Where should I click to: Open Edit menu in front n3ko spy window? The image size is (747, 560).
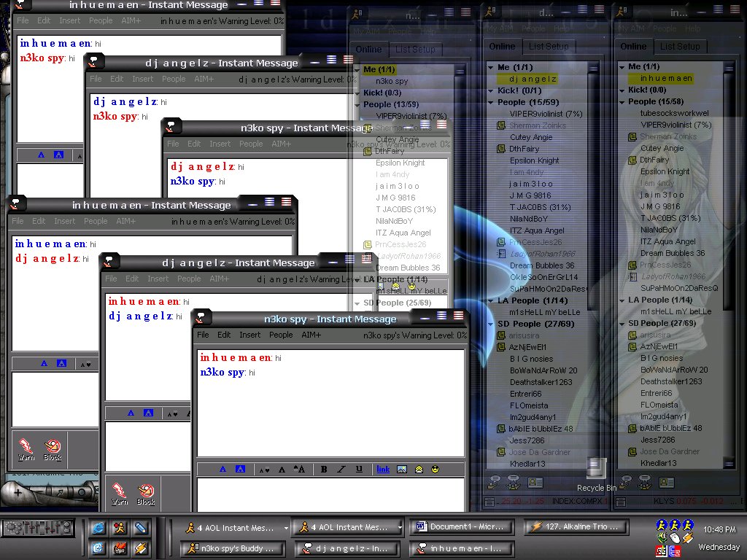click(224, 335)
